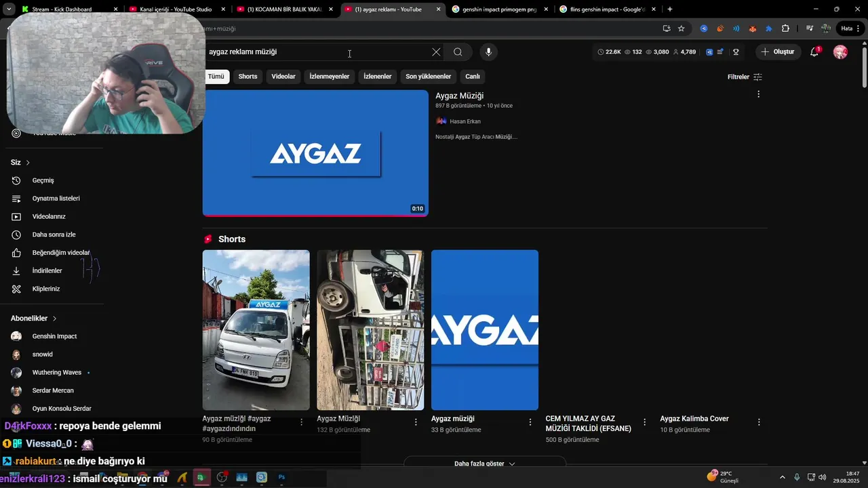Screen dimensions: 868x488
Task: Open the Aygaz Müziği video title
Action: pos(459,96)
